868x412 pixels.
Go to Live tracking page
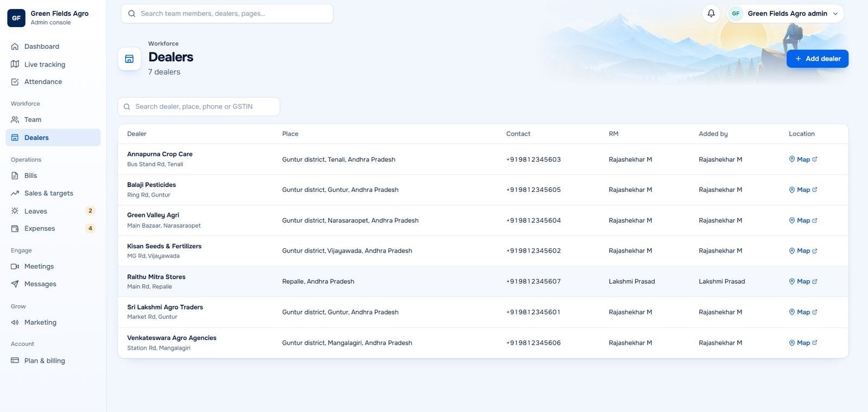point(53,65)
